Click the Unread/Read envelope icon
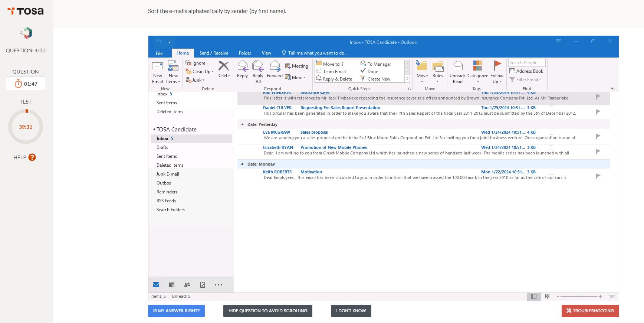Viewport: 644px width, 323px height. 457,66
